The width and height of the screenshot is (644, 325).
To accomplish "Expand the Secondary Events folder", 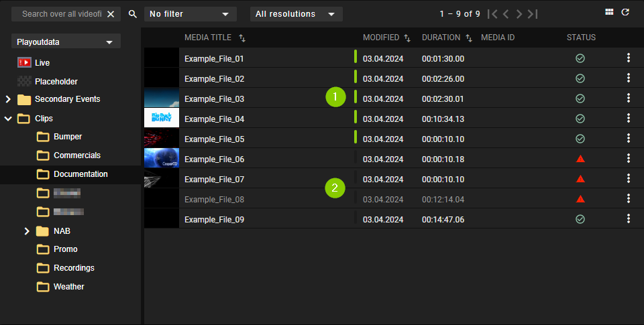I will [x=8, y=99].
